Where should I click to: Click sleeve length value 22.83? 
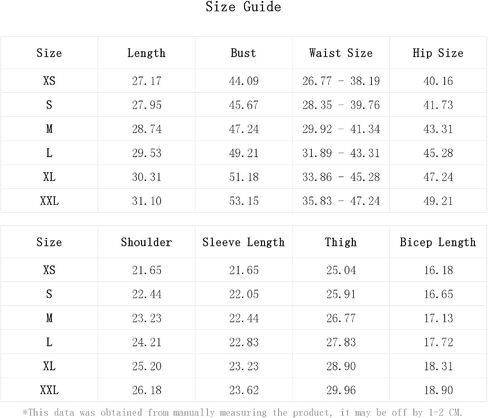point(244,342)
